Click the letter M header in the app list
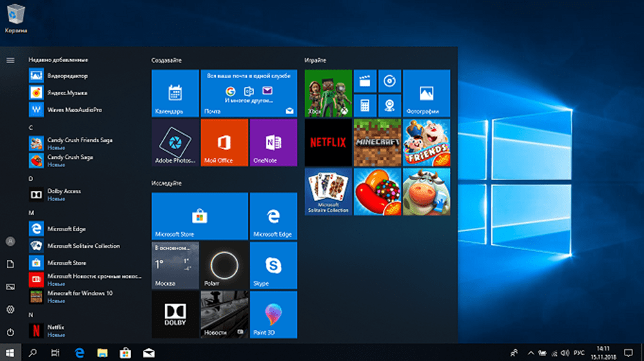Image resolution: width=644 pixels, height=361 pixels. (31, 213)
